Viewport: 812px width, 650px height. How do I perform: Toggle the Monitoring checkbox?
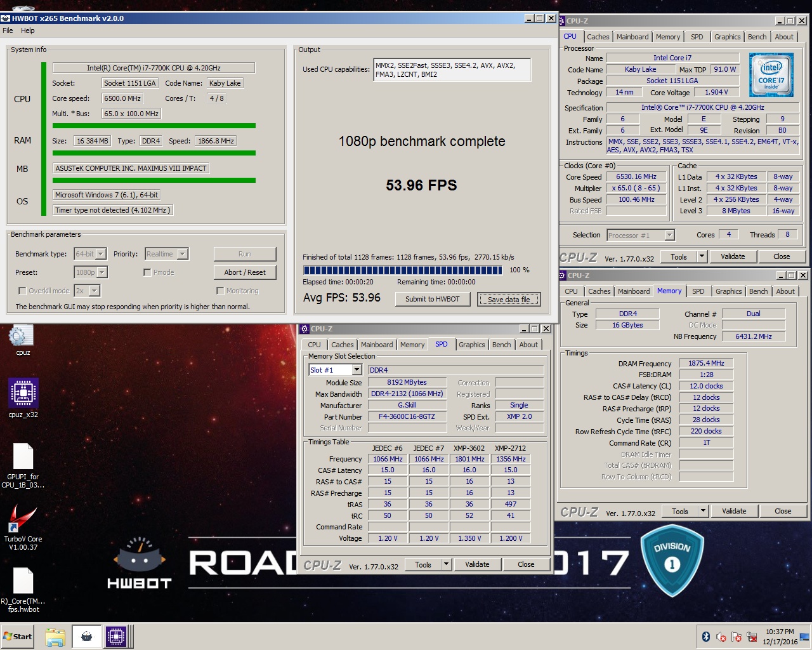point(220,291)
